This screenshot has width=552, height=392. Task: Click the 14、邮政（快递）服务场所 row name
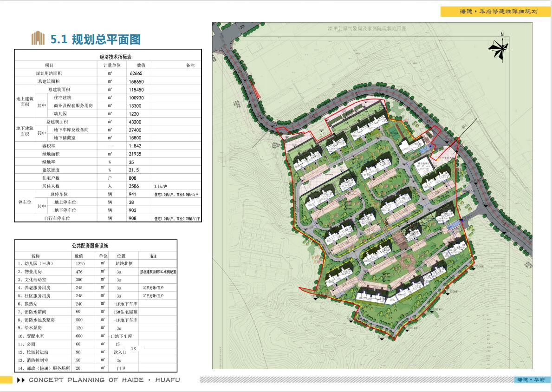[44, 368]
